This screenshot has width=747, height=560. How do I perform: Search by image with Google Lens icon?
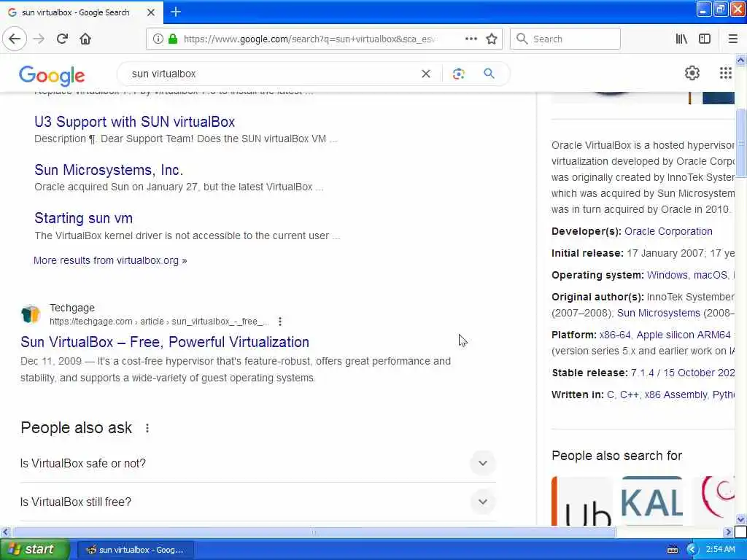[x=458, y=74]
